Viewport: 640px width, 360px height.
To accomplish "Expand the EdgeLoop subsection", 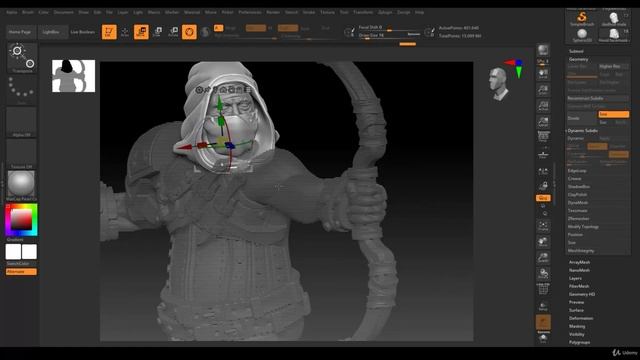I will 577,171.
